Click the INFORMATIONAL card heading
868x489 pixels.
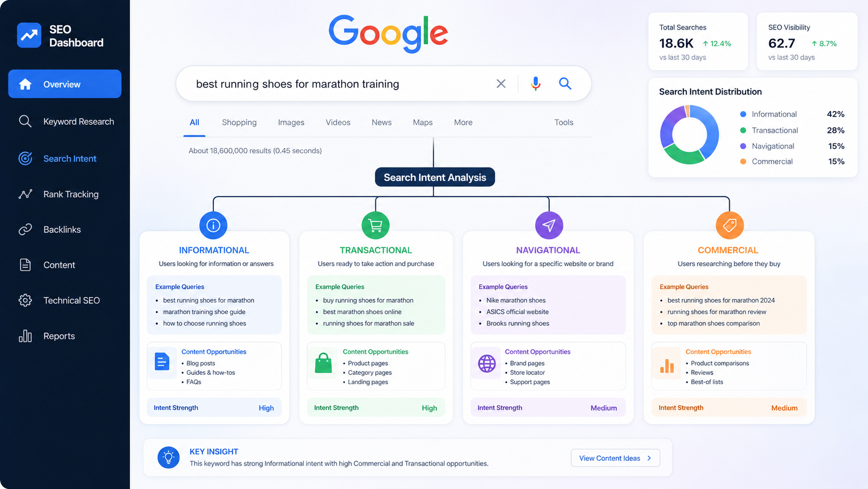pos(214,250)
